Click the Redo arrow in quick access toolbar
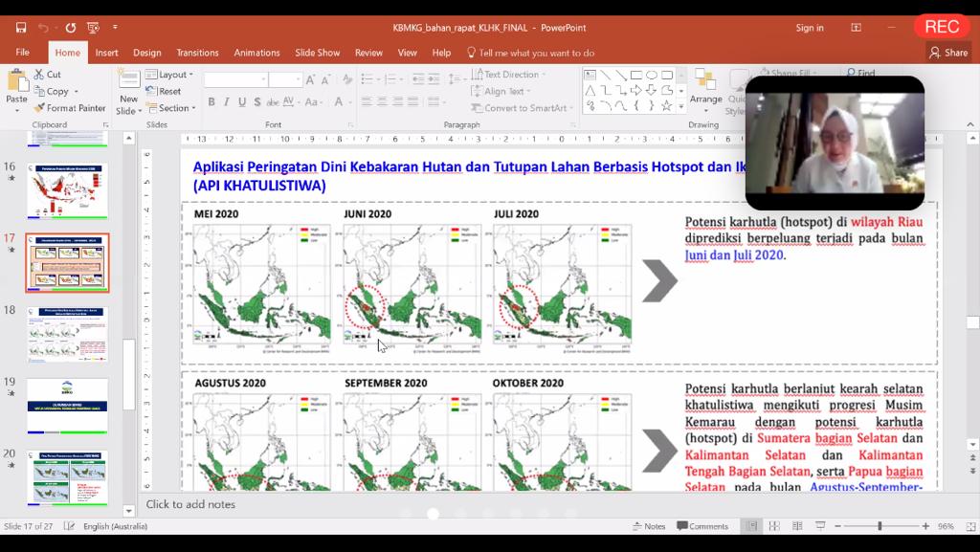Viewport: 980px width, 552px height. [70, 28]
